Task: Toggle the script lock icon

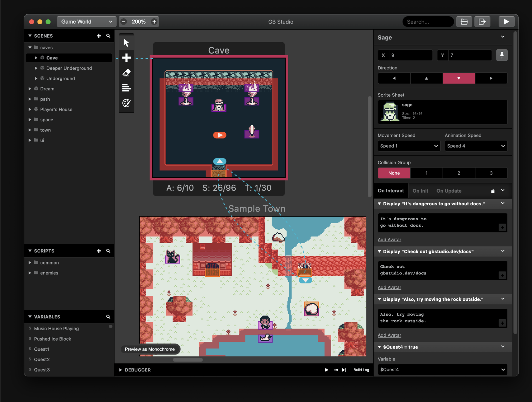Action: 492,191
